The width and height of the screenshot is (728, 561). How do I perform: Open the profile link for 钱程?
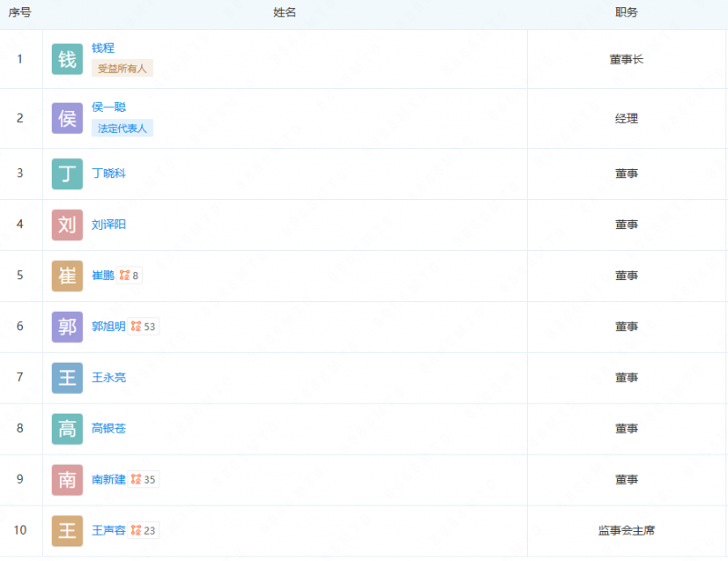(103, 48)
